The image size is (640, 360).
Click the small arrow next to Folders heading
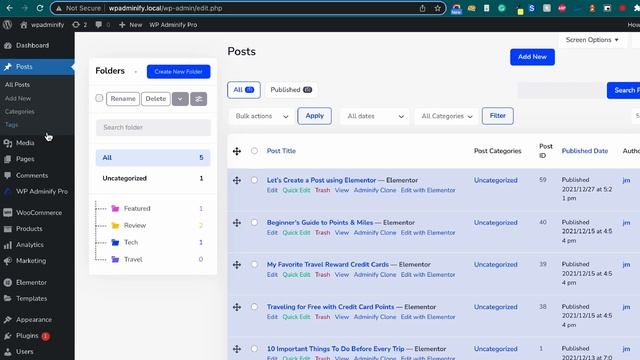(136, 72)
